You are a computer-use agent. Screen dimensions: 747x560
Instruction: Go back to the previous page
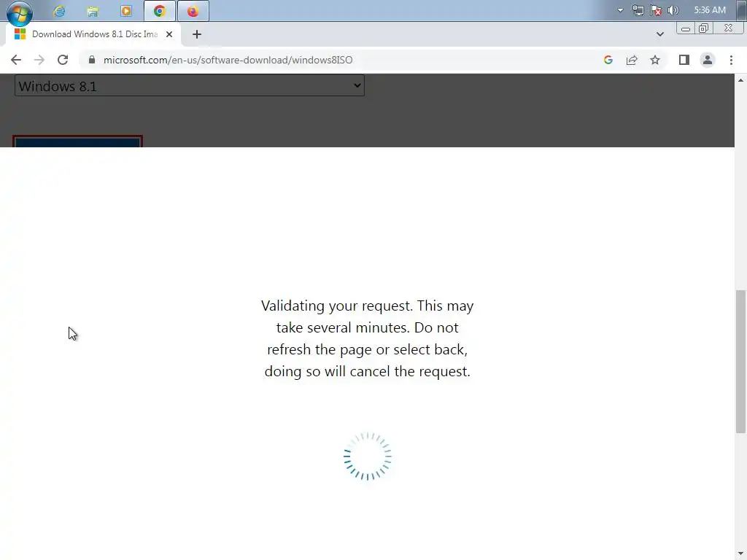click(16, 60)
